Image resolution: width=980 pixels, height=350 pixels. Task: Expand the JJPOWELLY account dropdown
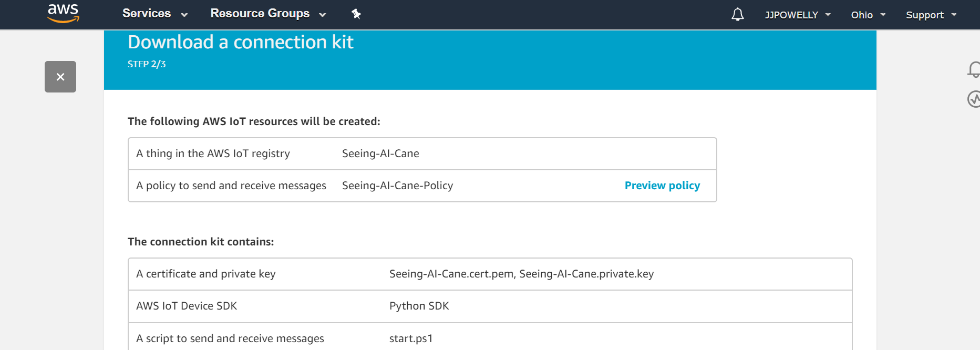tap(797, 15)
